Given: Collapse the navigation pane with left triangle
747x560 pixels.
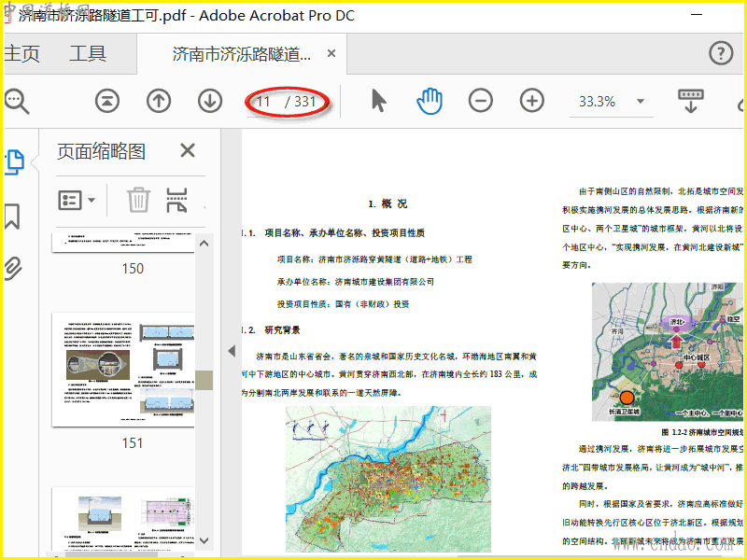Looking at the screenshot, I should (232, 351).
